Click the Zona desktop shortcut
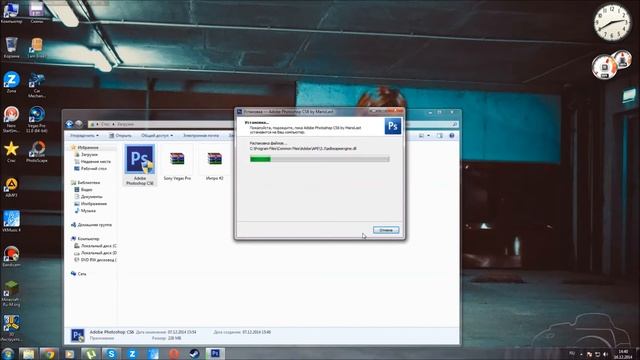 [x=11, y=82]
